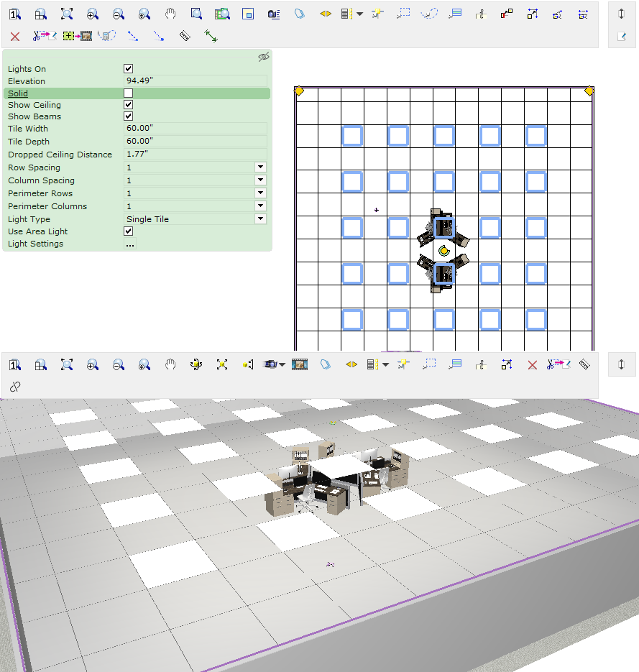
Task: Open the camera dropdown arrow in 3D toolbar
Action: coord(282,364)
